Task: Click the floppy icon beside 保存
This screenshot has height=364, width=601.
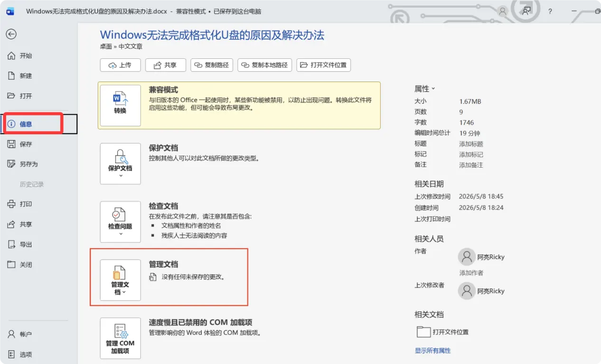Action: pyautogui.click(x=11, y=144)
